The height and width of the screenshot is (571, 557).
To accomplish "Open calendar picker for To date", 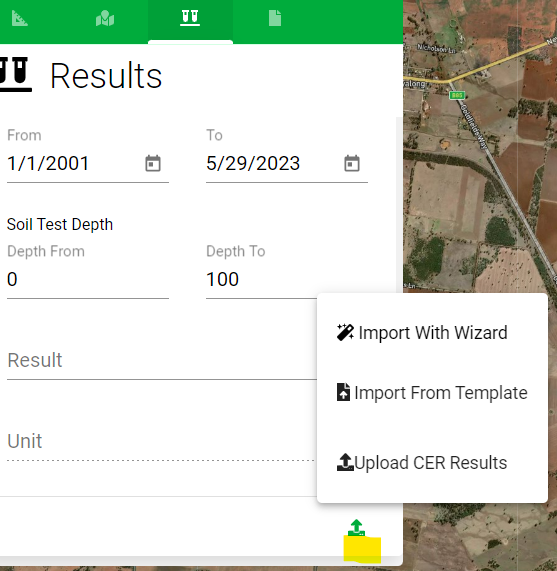I will [x=352, y=163].
